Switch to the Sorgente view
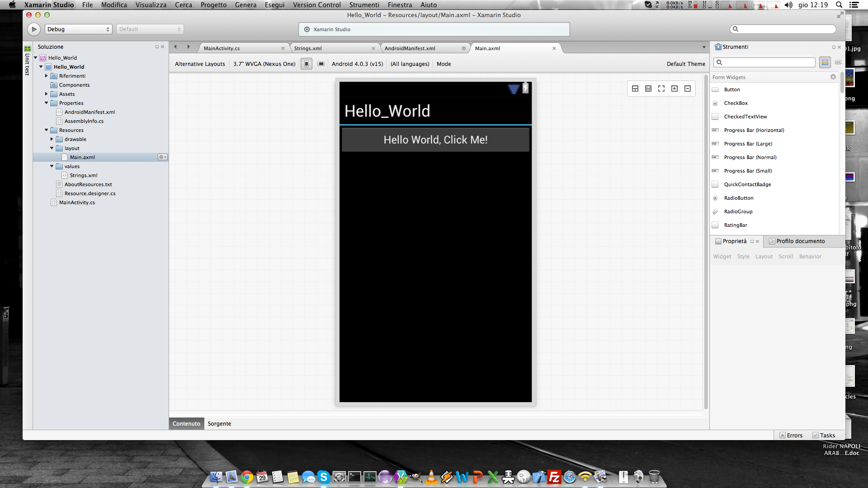The width and height of the screenshot is (868, 488). click(x=219, y=424)
